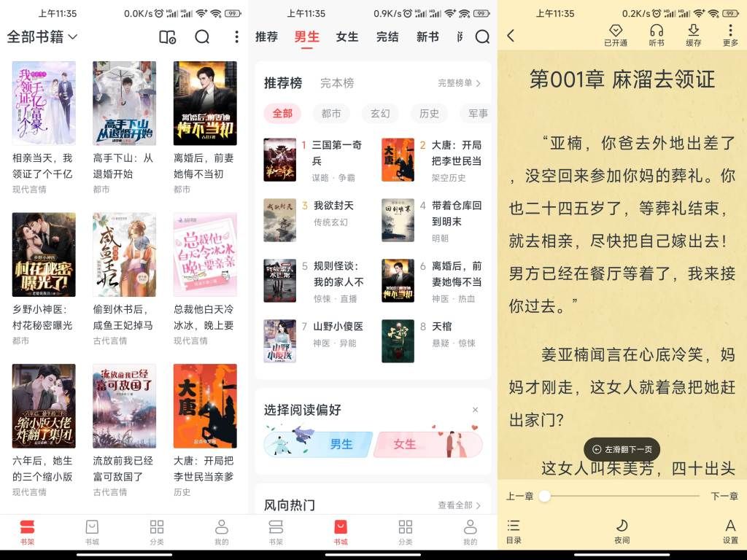Screen dimensions: 747x560
Task: Go to 下一章 next chapter
Action: click(x=724, y=495)
